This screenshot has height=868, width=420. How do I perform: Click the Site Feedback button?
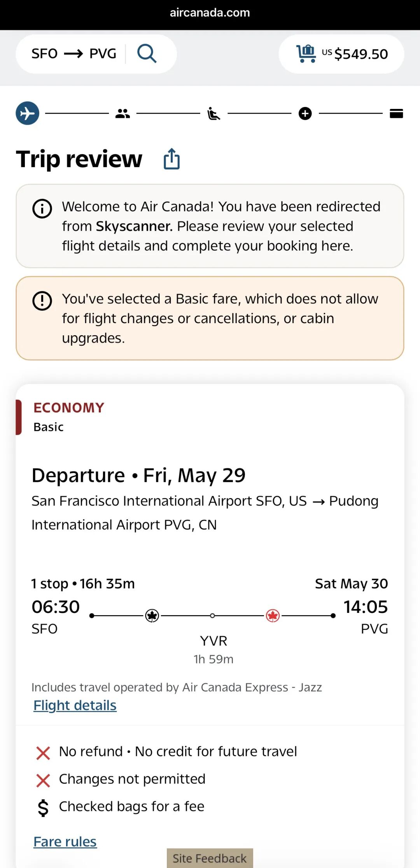click(x=210, y=858)
